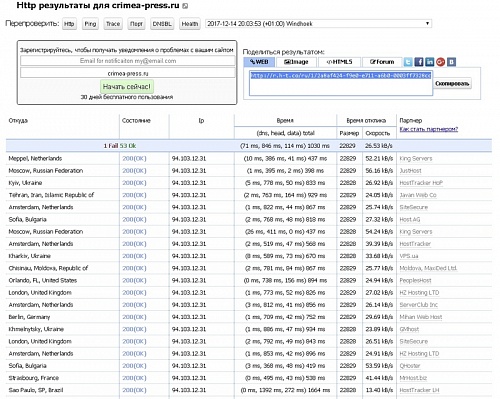This screenshot has height=399, width=500.
Task: Open the check time dropdown showing Windhoek
Action: tap(318, 24)
